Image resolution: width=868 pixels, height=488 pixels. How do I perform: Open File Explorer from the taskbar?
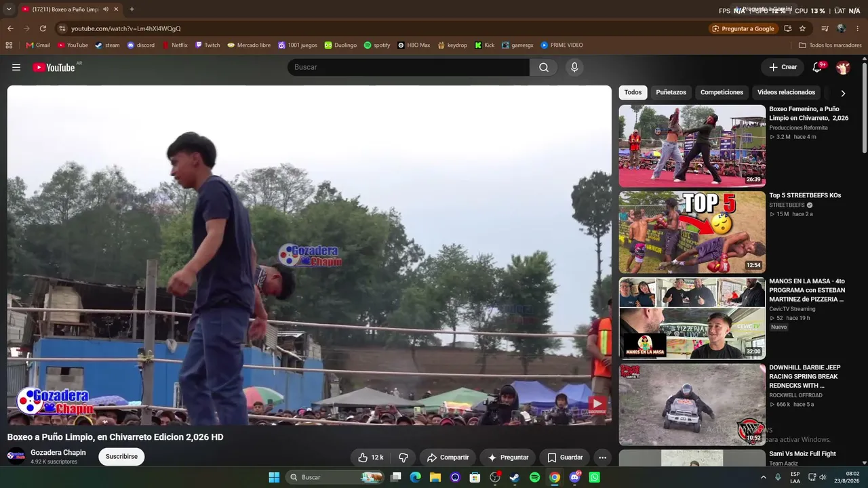435,477
